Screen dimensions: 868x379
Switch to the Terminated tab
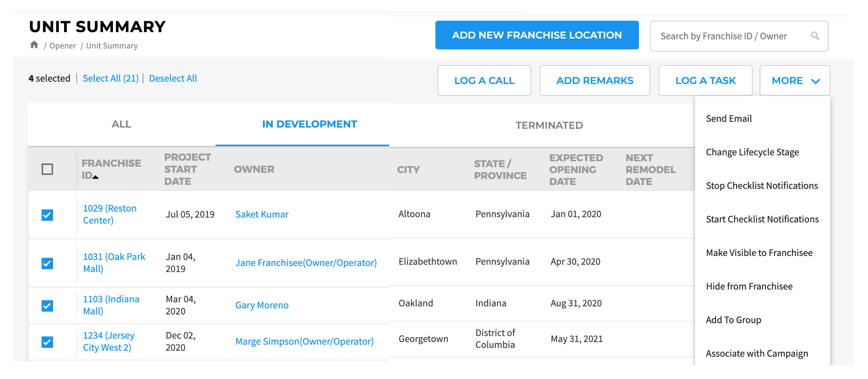(x=549, y=126)
